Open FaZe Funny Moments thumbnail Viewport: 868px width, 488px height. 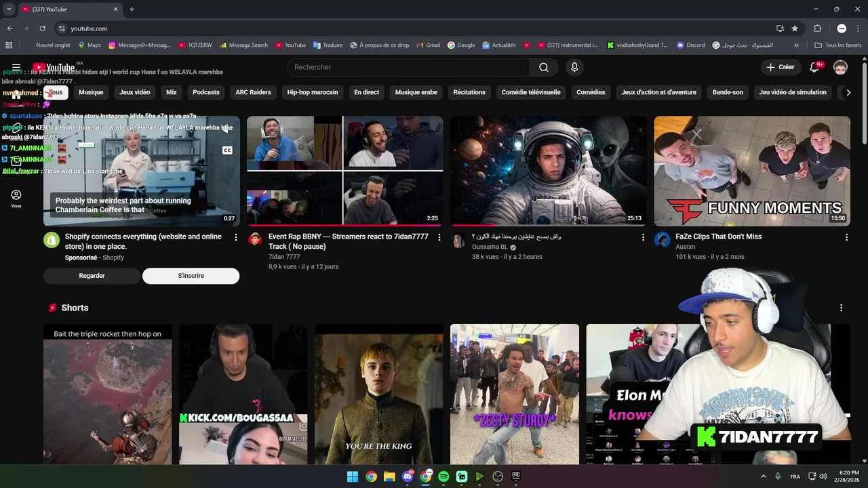pos(752,171)
